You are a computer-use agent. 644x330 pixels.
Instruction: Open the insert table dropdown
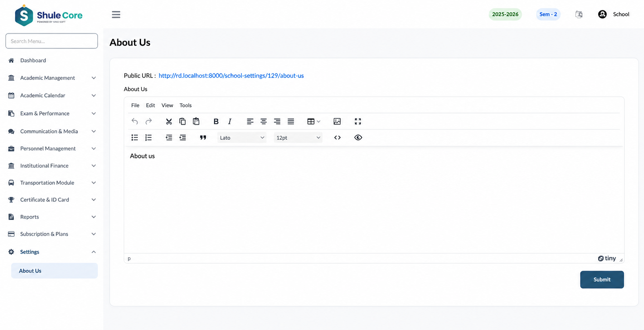click(314, 121)
